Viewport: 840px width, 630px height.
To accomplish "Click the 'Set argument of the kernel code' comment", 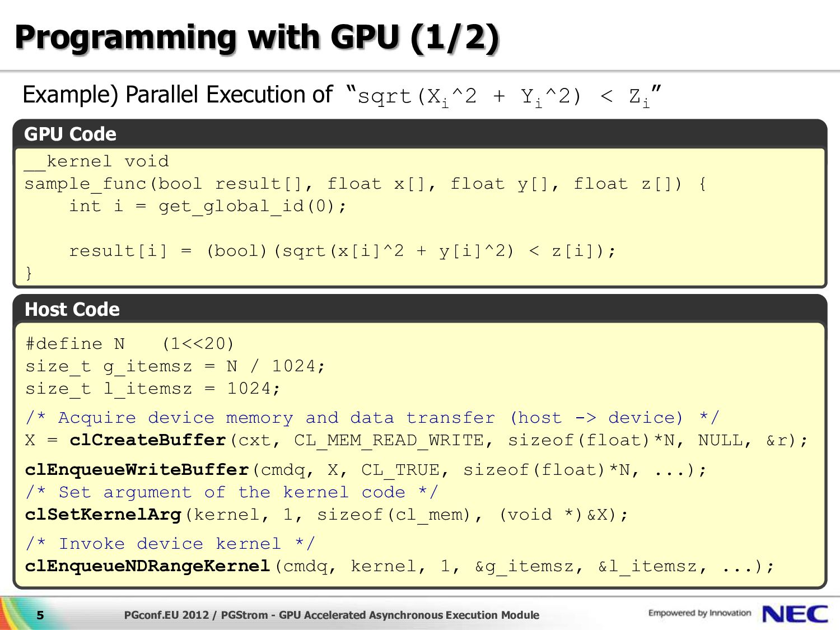I will pos(232,492).
